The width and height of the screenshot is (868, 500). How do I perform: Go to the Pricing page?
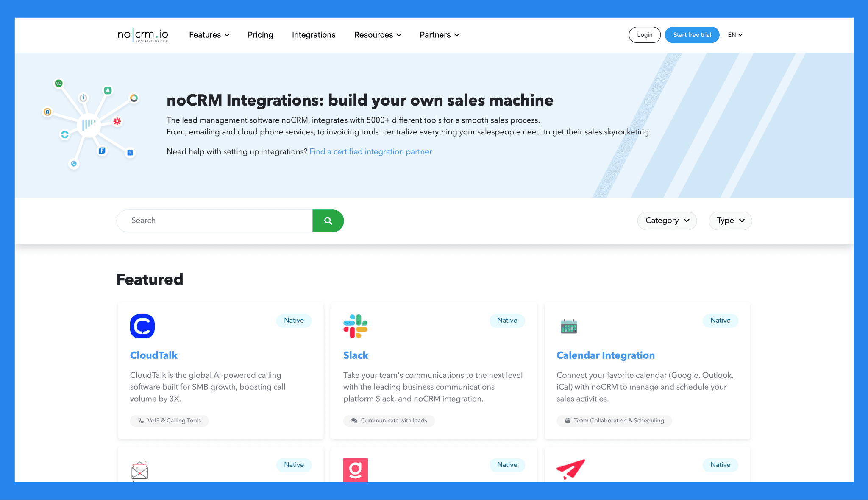(x=260, y=35)
